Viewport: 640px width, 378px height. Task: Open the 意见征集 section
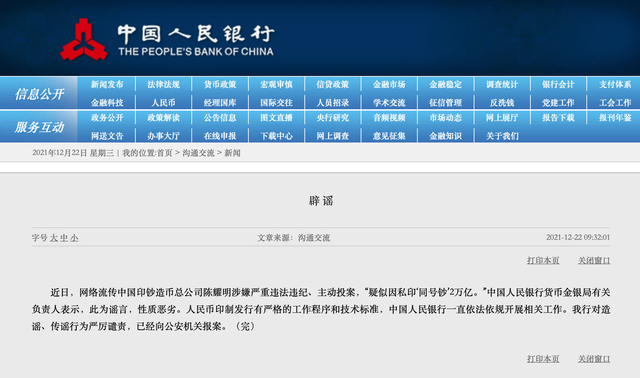point(389,136)
